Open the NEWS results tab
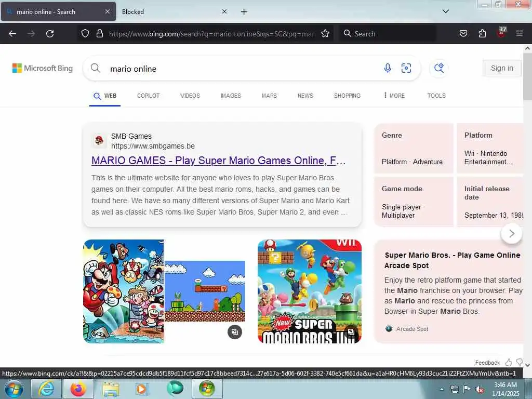This screenshot has height=399, width=532. (x=305, y=96)
